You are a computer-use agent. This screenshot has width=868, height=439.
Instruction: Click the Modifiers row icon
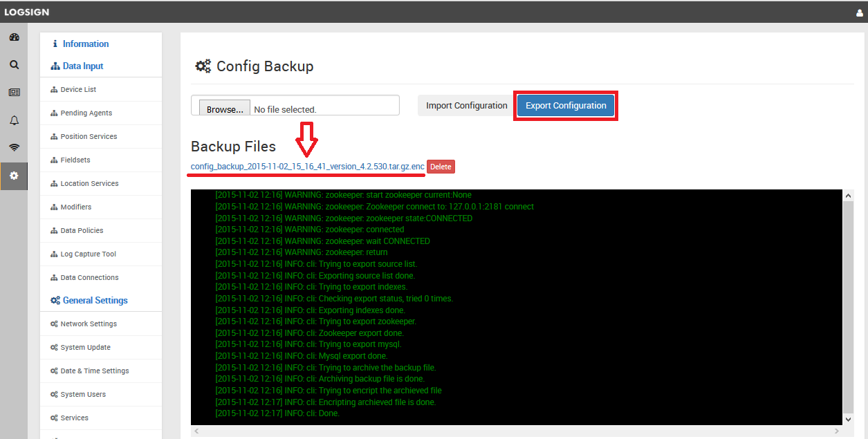pos(54,207)
